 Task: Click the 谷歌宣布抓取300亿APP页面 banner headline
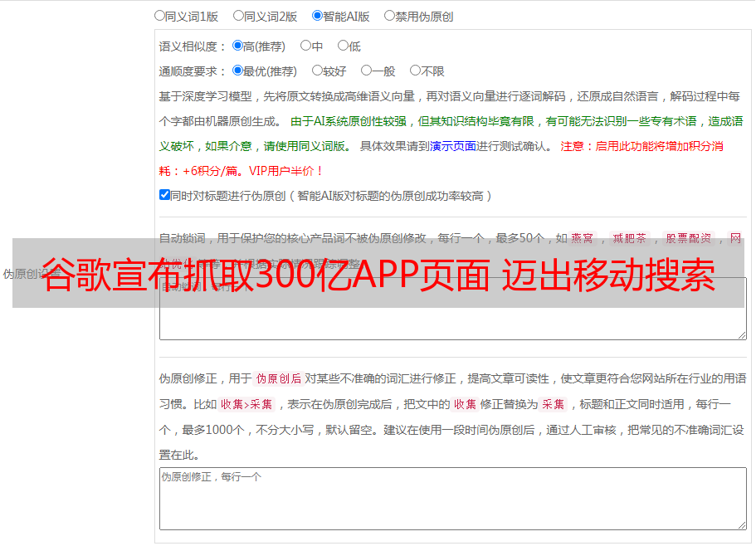pyautogui.click(x=378, y=274)
